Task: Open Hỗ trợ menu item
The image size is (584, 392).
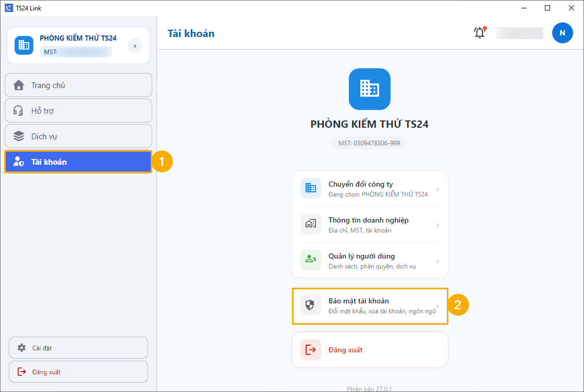Action: 78,111
